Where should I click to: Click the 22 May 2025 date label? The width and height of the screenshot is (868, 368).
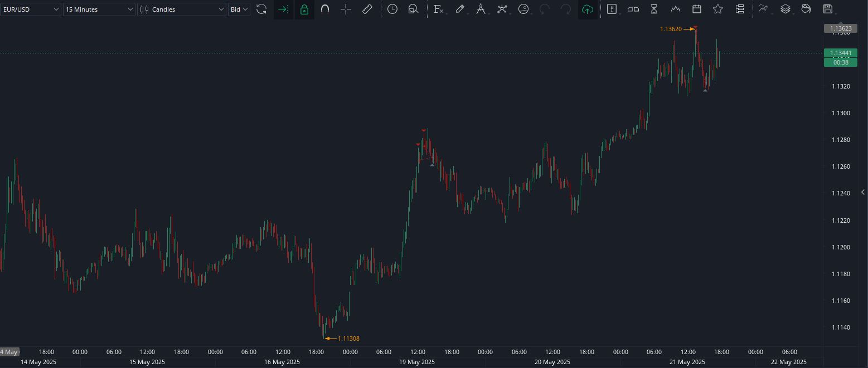788,362
